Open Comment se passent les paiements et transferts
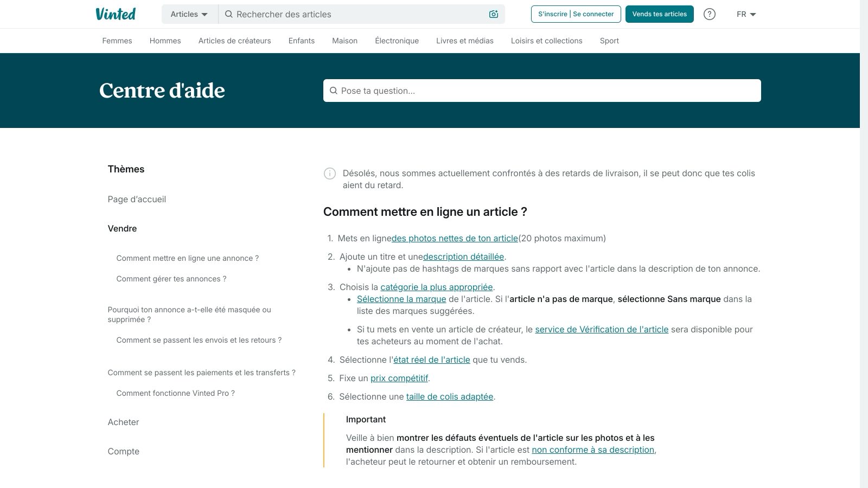The image size is (868, 488). [202, 373]
